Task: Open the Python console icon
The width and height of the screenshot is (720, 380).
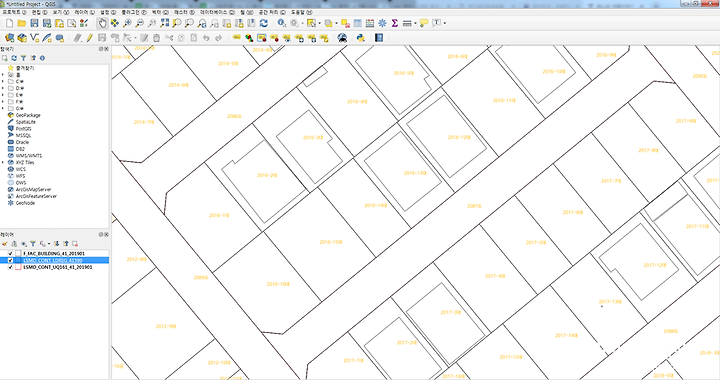Action: click(360, 38)
